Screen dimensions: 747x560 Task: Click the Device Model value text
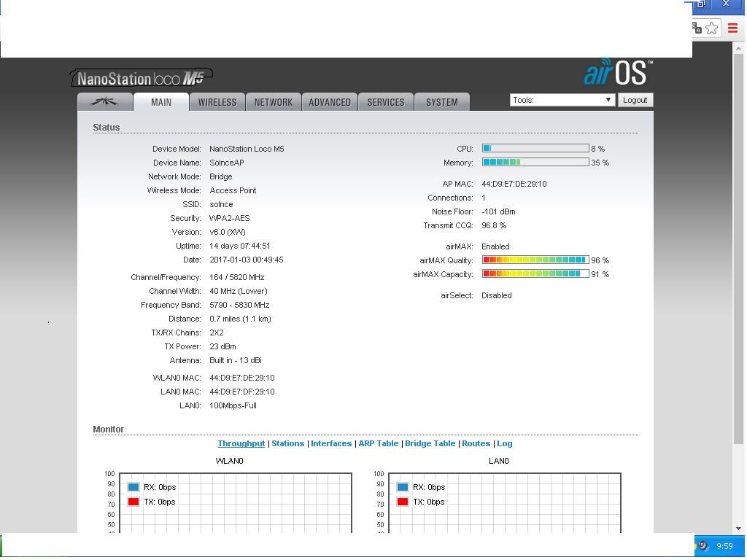(x=247, y=149)
